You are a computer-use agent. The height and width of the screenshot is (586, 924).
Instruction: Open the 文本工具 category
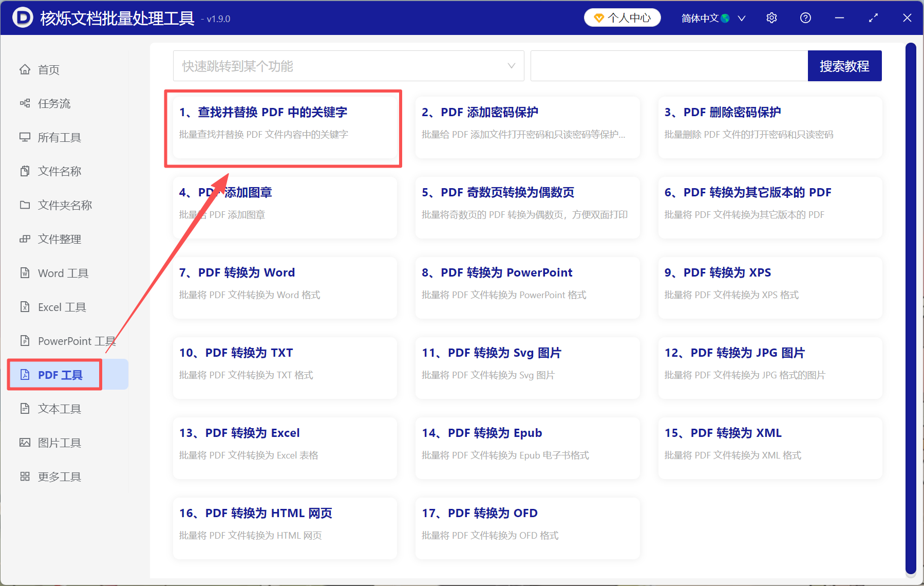[59, 408]
